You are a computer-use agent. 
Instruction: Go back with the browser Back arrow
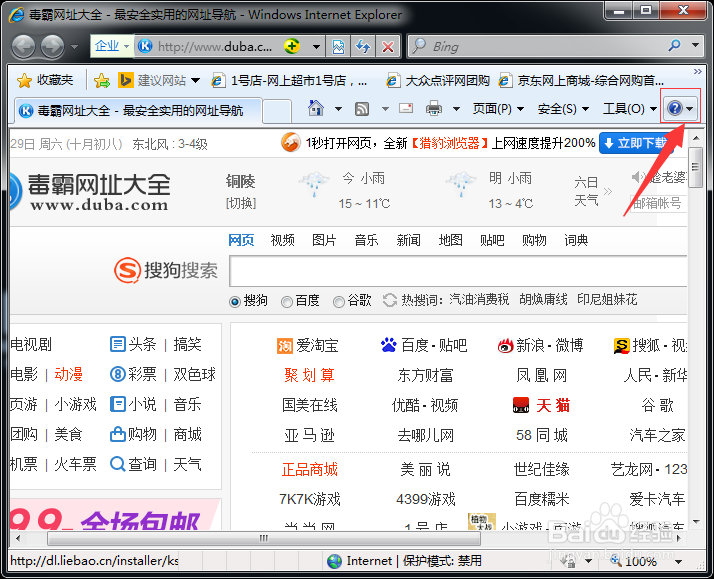pyautogui.click(x=23, y=46)
